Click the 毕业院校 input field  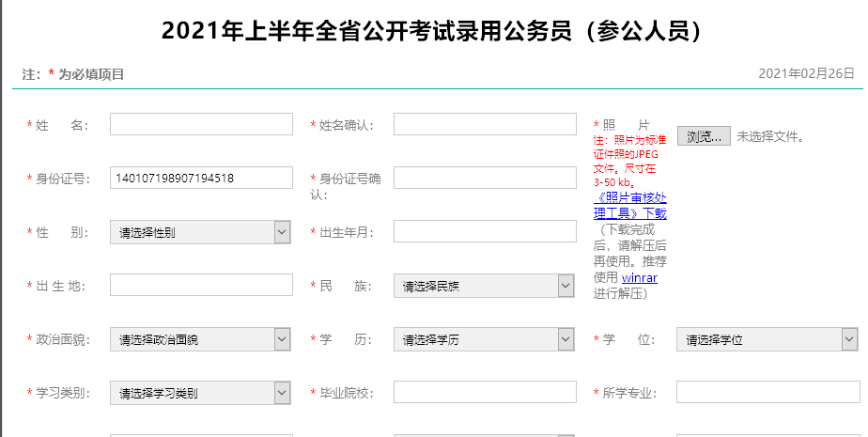(485, 393)
